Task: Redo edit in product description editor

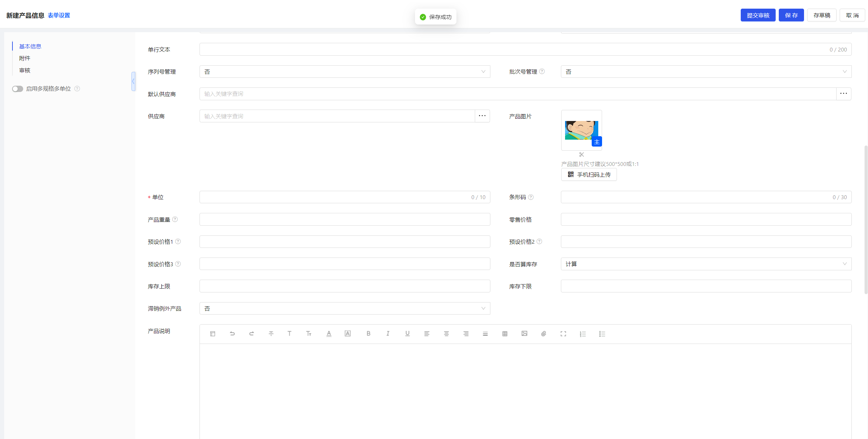Action: [252, 334]
